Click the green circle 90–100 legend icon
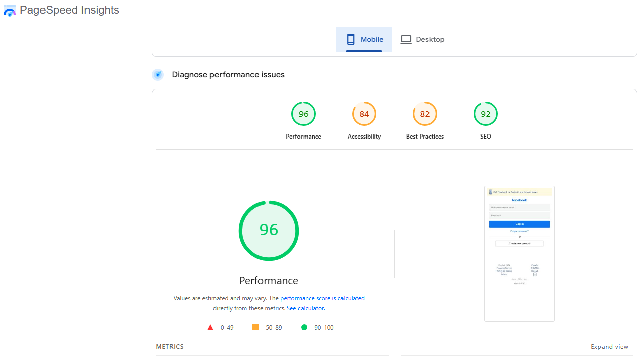The height and width of the screenshot is (362, 644). pos(304,327)
